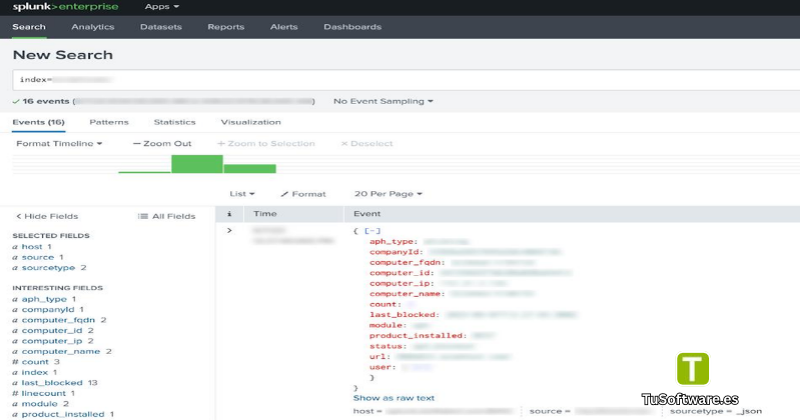Viewport: 800px width, 420px height.
Task: Open the computer_name interesting field
Action: pos(61,352)
